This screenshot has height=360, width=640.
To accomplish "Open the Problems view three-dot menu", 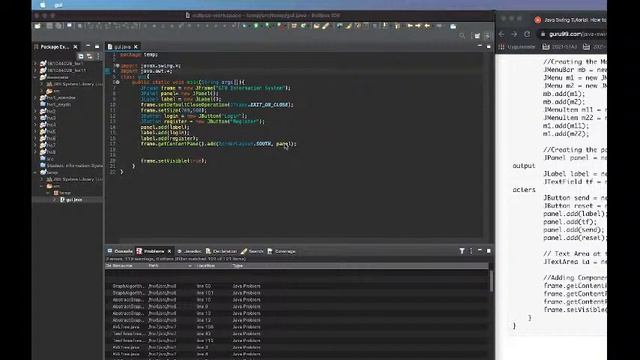I will [471, 251].
